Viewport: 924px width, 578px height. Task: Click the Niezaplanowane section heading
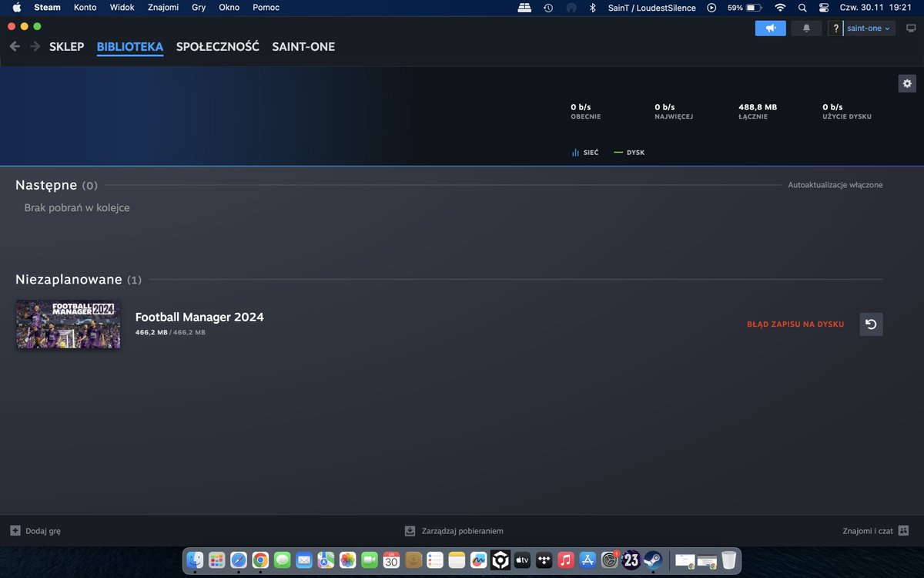(69, 279)
